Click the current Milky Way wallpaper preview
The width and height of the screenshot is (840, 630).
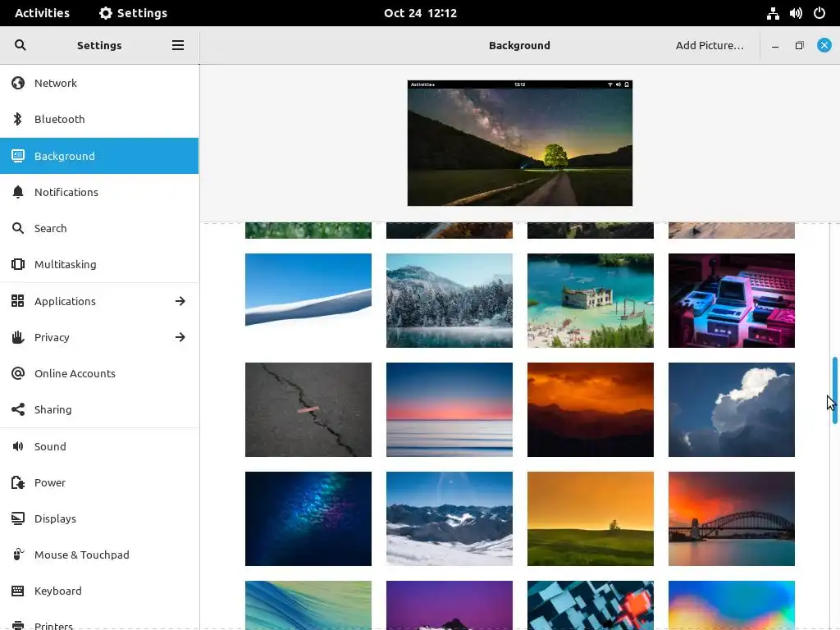519,143
